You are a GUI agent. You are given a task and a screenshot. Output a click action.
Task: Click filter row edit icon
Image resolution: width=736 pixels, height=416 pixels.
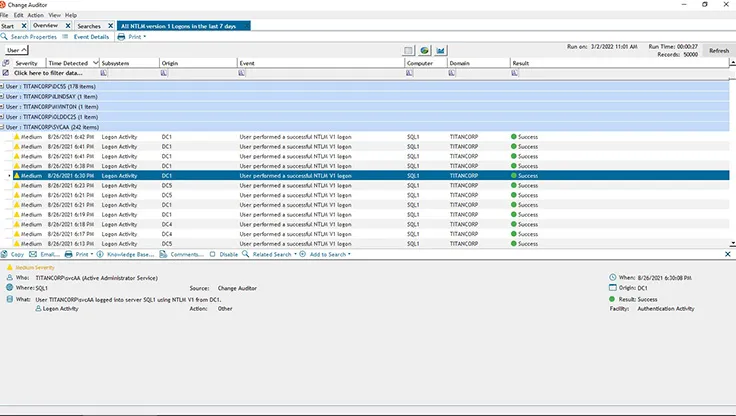click(x=6, y=73)
